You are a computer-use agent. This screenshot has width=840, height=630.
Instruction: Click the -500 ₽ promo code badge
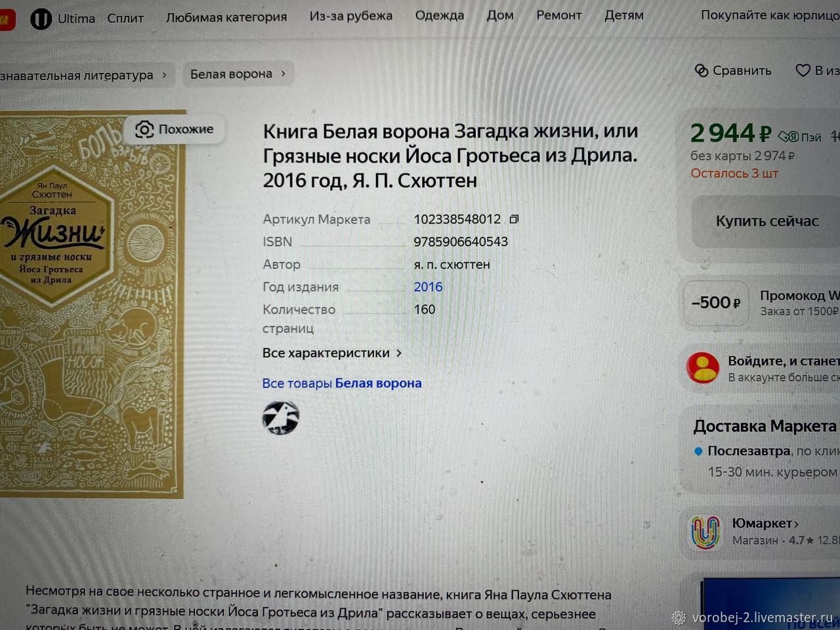[x=716, y=303]
